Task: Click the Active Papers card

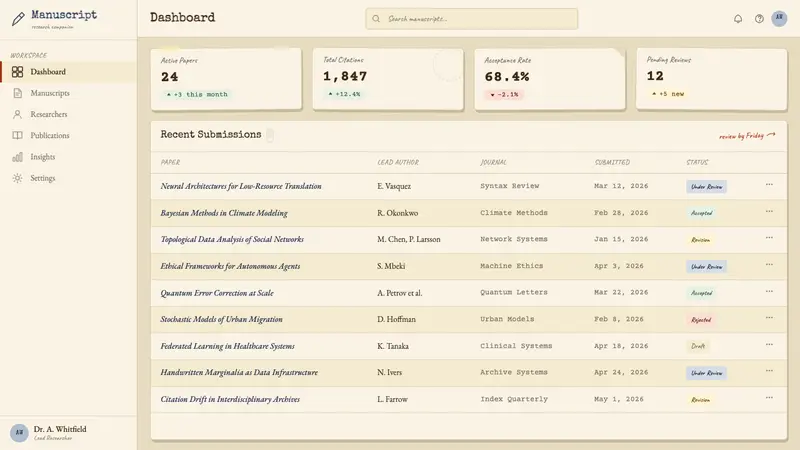Action: (x=226, y=79)
